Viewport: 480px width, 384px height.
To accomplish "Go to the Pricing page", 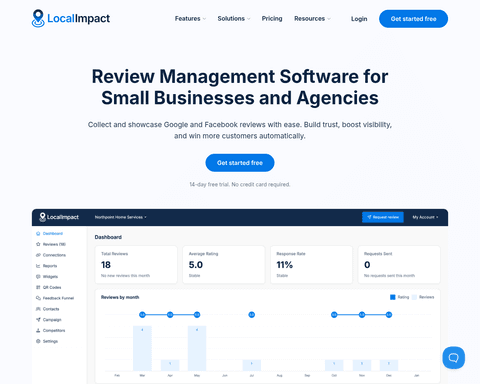I will 272,19.
